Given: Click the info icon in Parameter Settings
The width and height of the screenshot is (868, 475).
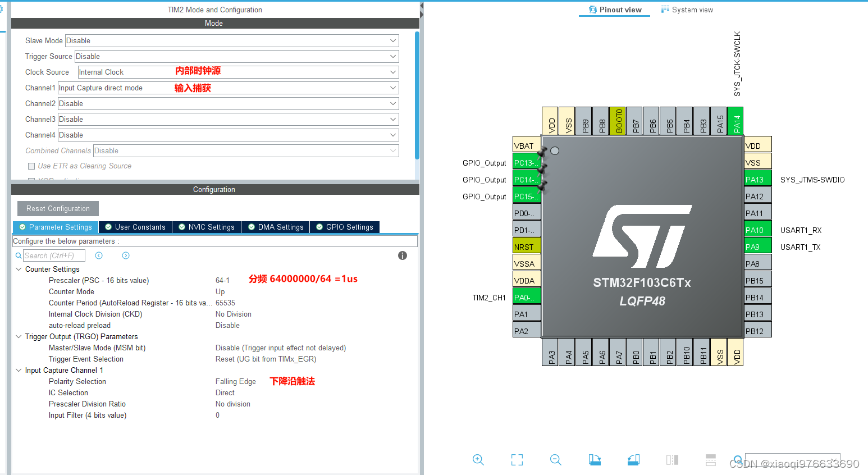Looking at the screenshot, I should [x=403, y=255].
